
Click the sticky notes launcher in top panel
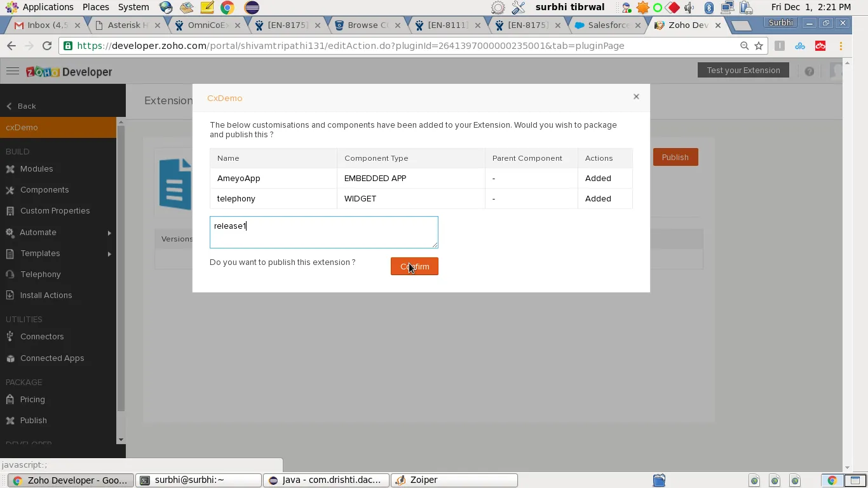pyautogui.click(x=207, y=8)
